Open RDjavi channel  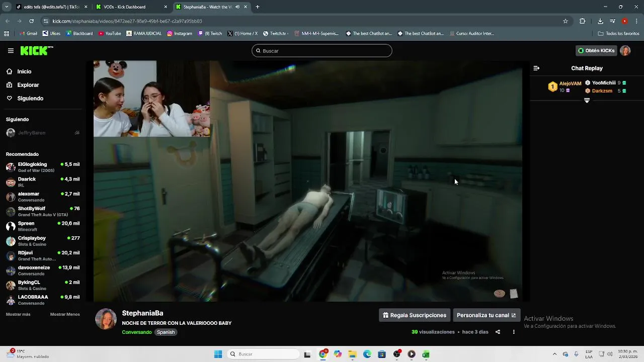(43, 255)
